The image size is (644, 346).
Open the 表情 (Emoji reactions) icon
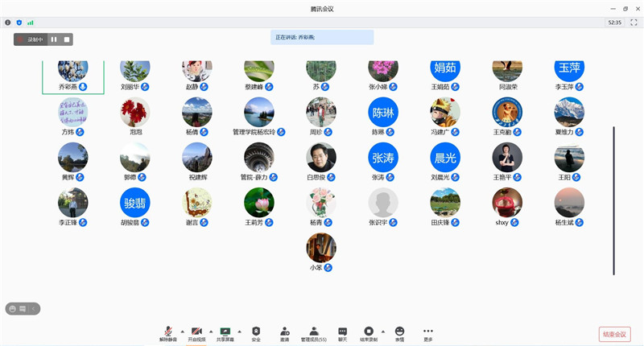[399, 332]
